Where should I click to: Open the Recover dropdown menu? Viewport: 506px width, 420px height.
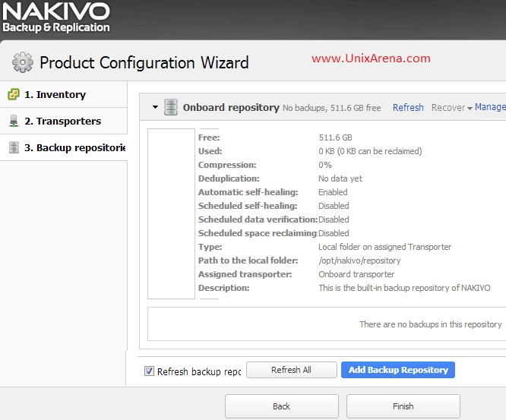[451, 107]
